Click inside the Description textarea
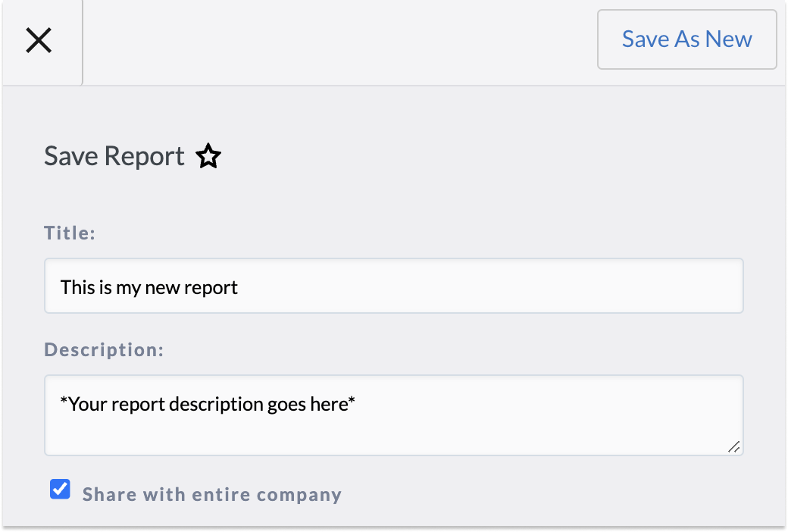This screenshot has height=532, width=788. point(394,413)
